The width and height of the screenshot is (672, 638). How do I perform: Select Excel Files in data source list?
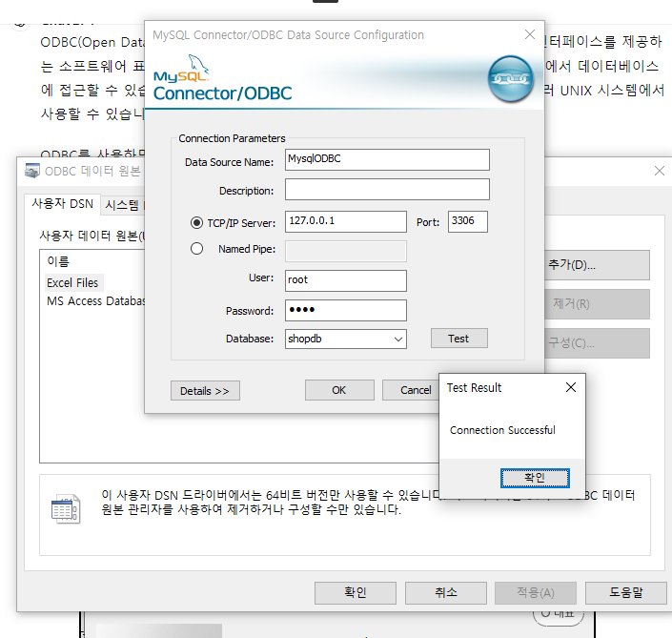pyautogui.click(x=72, y=283)
